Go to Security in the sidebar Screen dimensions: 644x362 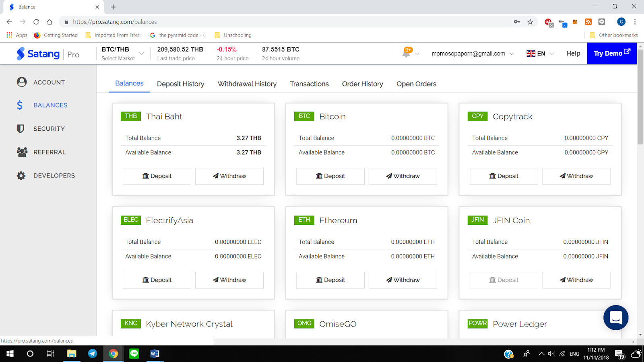click(49, 129)
